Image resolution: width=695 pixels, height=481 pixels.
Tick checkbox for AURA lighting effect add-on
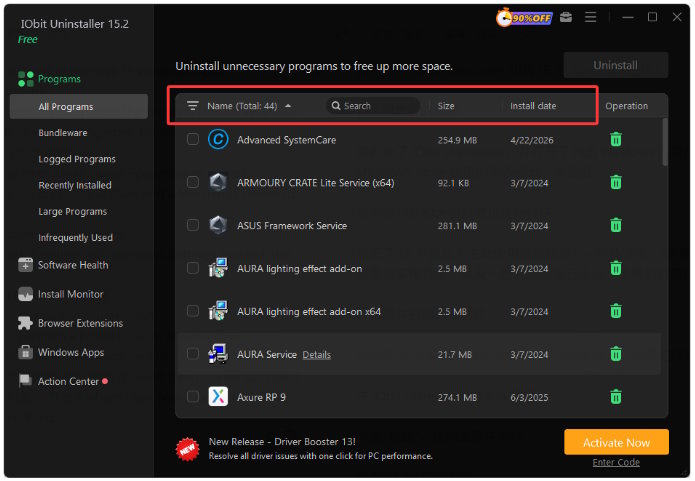pyautogui.click(x=193, y=268)
